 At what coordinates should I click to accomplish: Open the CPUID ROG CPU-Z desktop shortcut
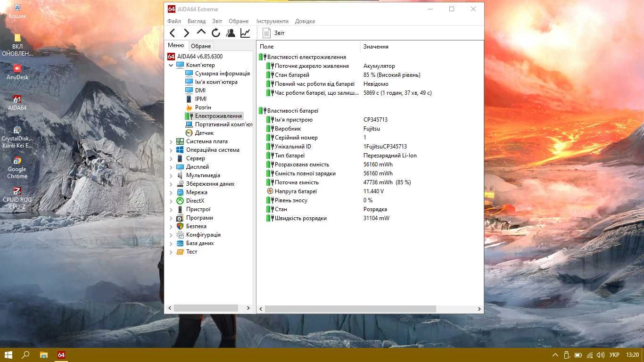17,198
